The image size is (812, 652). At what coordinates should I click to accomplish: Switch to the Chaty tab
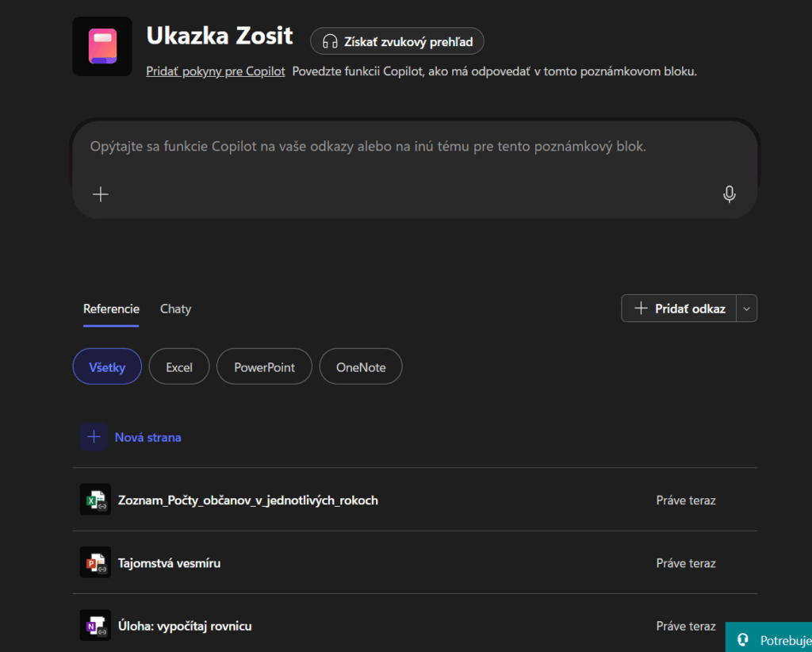point(175,309)
